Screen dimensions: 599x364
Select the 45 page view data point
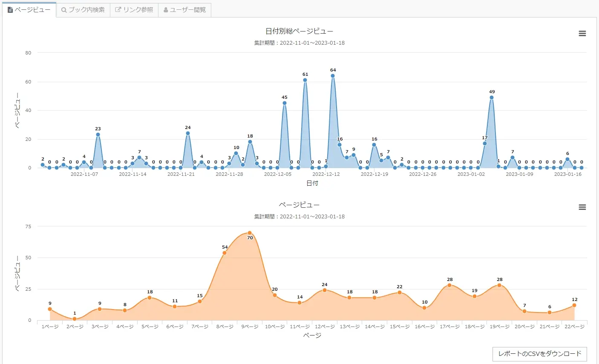pyautogui.click(x=285, y=103)
